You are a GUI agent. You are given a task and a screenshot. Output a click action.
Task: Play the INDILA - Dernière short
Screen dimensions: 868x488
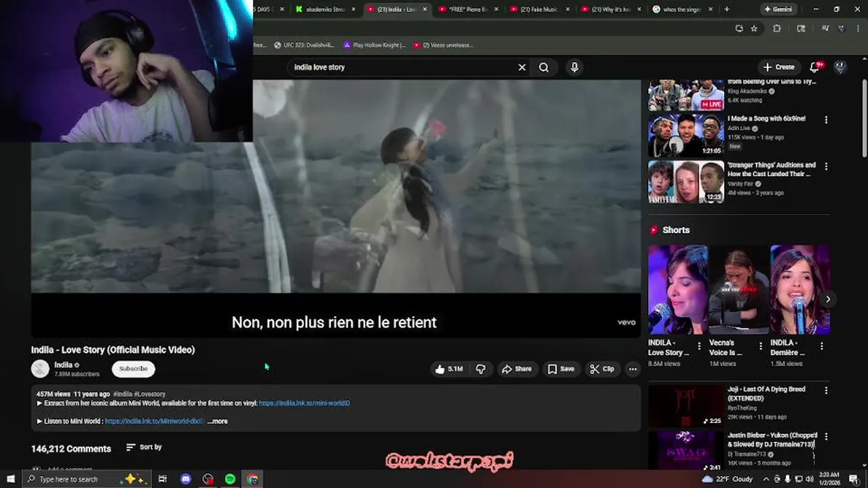pyautogui.click(x=800, y=290)
